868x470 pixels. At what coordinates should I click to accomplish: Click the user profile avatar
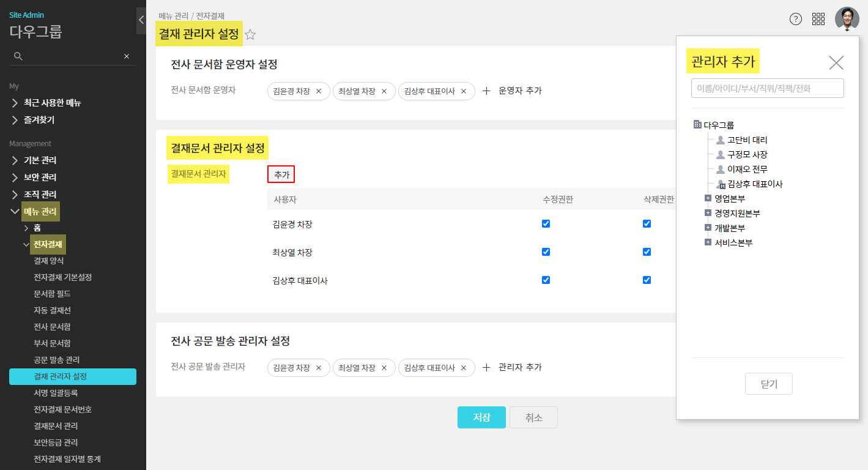[x=847, y=19]
